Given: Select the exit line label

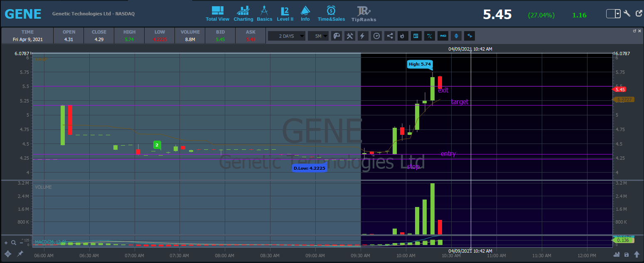Looking at the screenshot, I should [443, 90].
